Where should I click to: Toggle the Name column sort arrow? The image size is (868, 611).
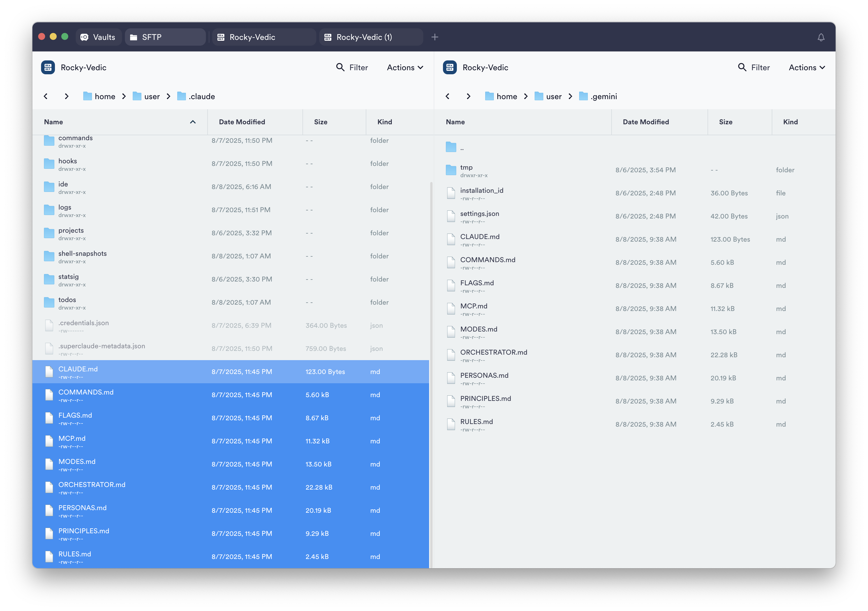point(193,122)
